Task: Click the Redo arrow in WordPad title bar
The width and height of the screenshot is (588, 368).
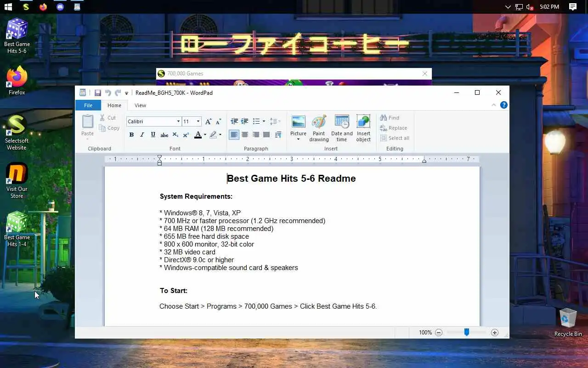Action: pyautogui.click(x=118, y=93)
